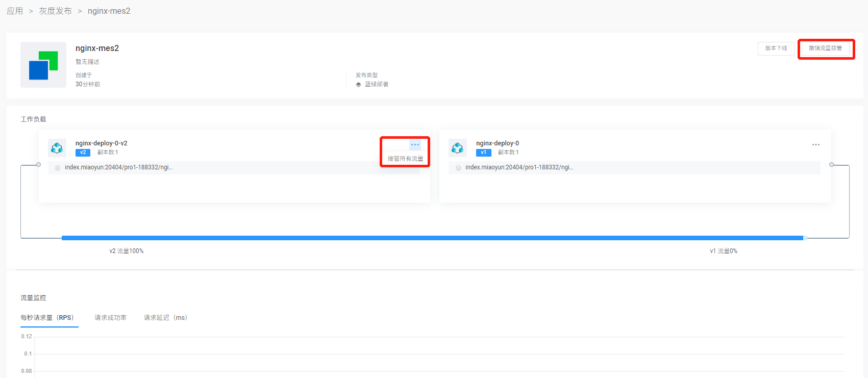Click the nginx-deploy-0 v1 workload icon
This screenshot has width=868, height=378.
point(458,148)
